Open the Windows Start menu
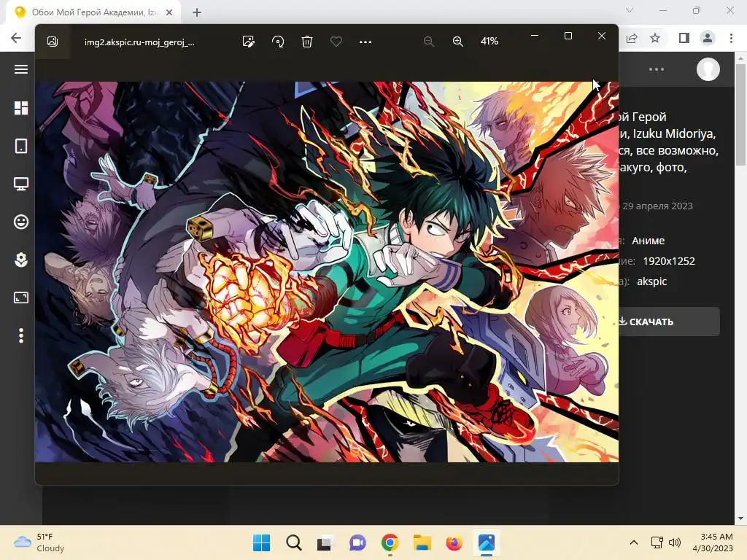 [261, 542]
